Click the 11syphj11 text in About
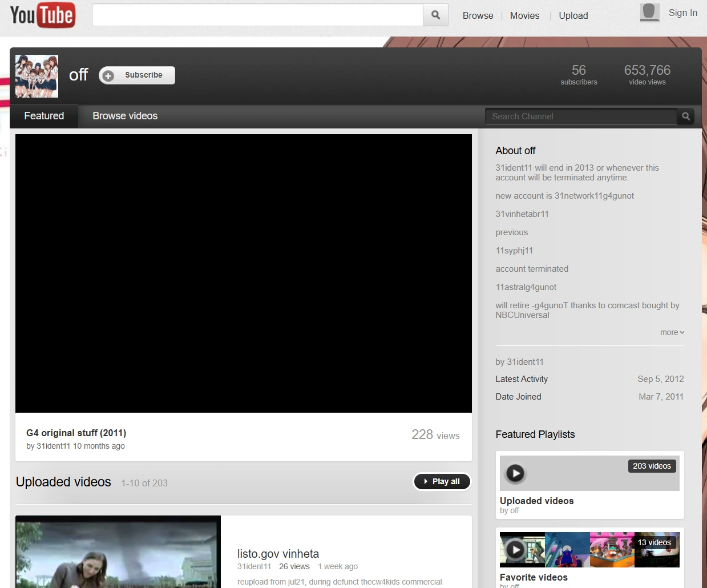Viewport: 707px width, 588px height. click(x=514, y=251)
